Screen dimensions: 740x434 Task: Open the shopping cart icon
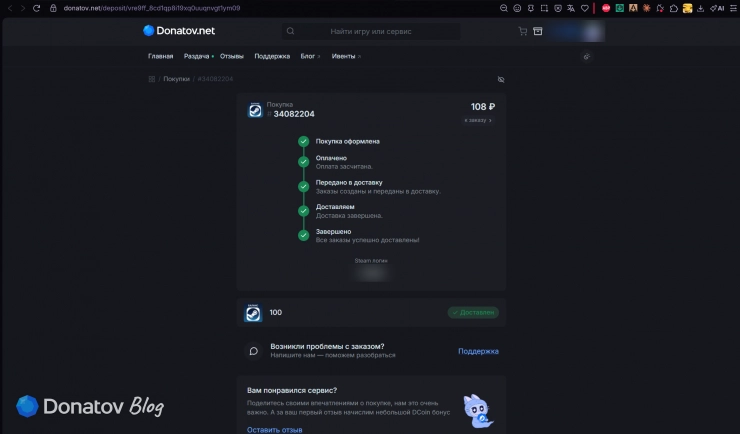[523, 31]
